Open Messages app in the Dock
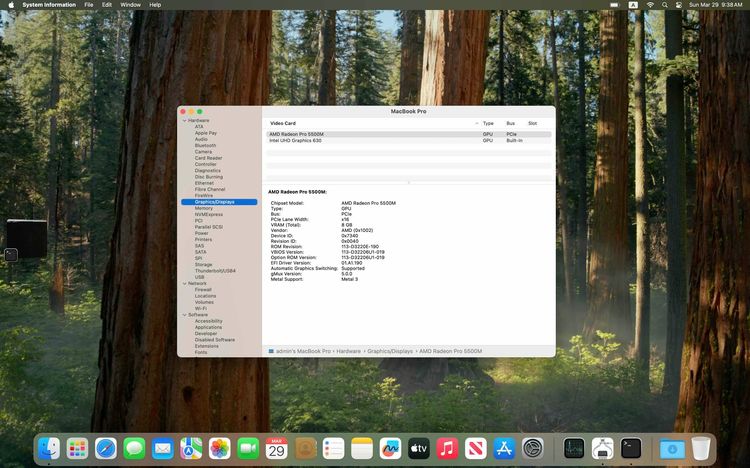The height and width of the screenshot is (468, 750). (134, 449)
